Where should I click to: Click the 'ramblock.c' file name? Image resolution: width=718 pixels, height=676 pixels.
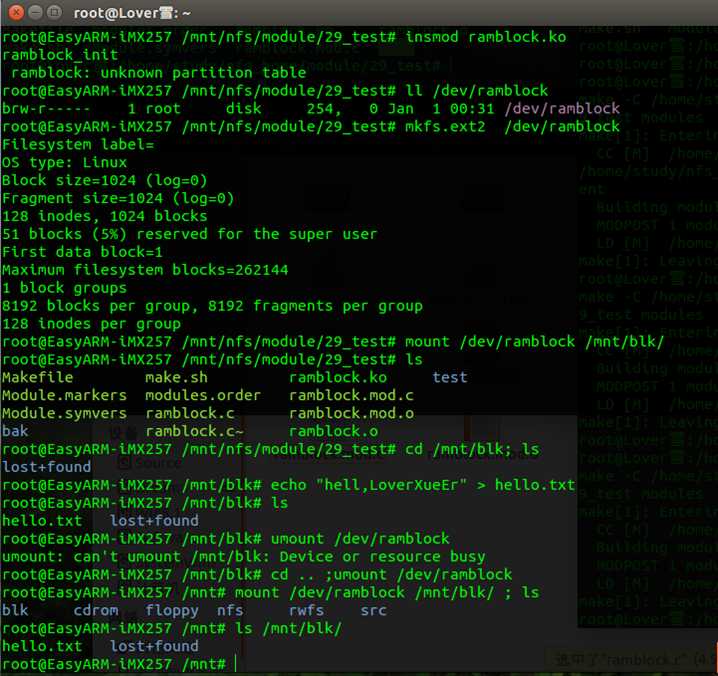(190, 413)
